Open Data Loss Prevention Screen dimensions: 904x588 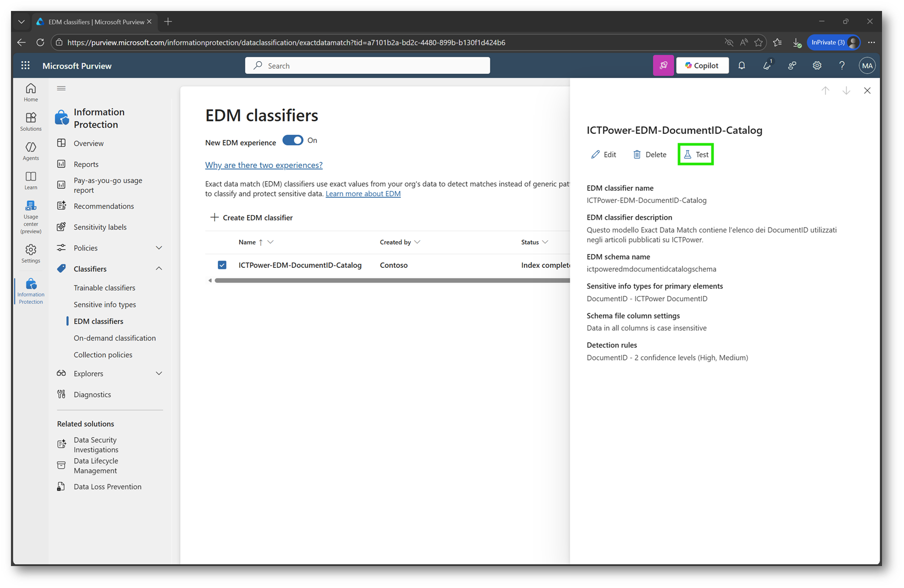[x=107, y=487]
